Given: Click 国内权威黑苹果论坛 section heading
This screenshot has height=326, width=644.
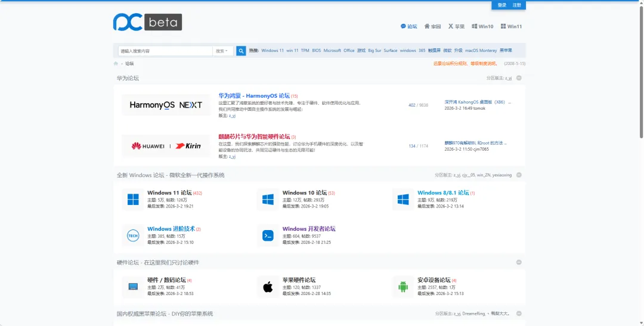Looking at the screenshot, I should tap(165, 313).
